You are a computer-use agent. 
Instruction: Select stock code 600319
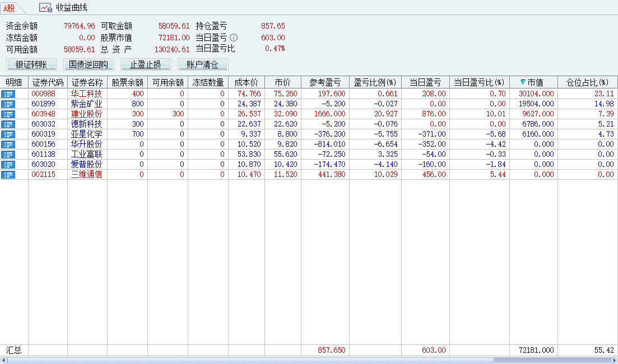[43, 134]
